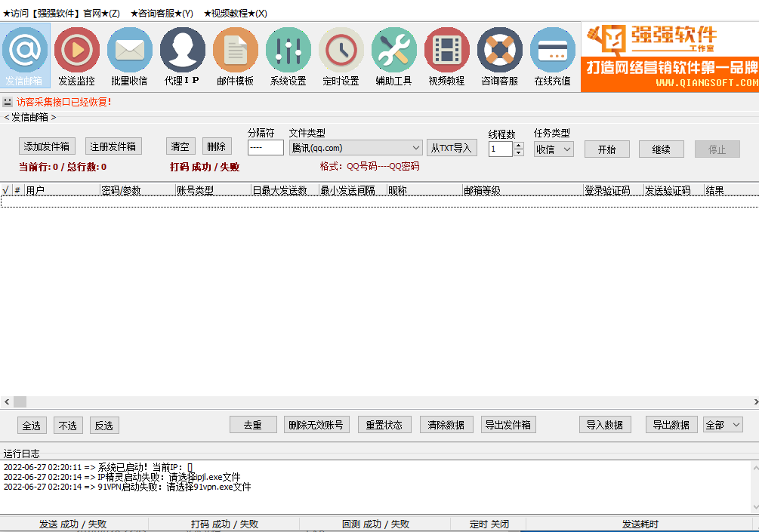Expand the 文件类型 腾讯(qq.com) dropdown
The image size is (759, 532).
[355, 147]
